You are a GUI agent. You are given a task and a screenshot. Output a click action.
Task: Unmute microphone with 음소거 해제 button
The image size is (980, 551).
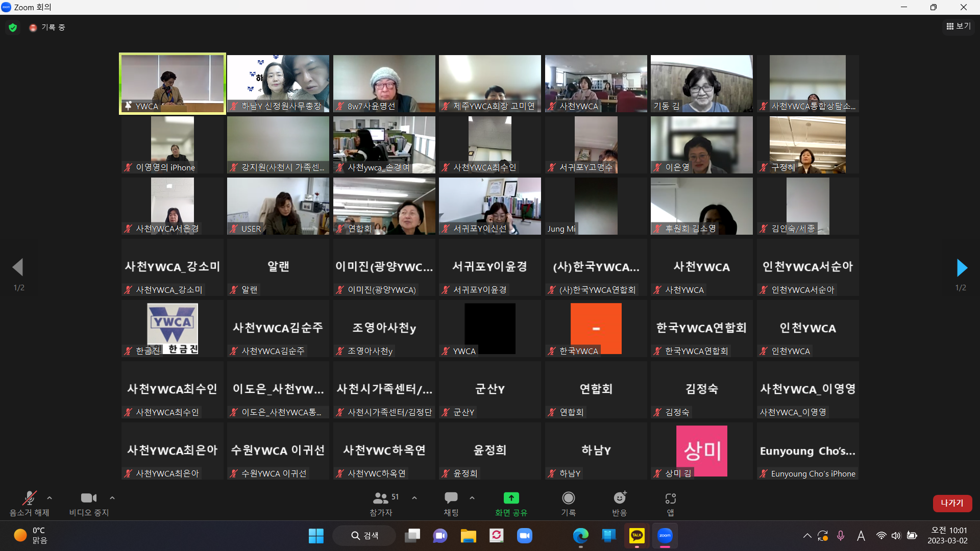29,504
